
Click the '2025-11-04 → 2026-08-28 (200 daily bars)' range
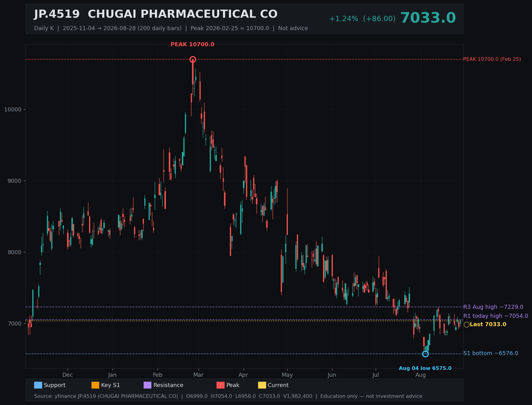pyautogui.click(x=122, y=28)
